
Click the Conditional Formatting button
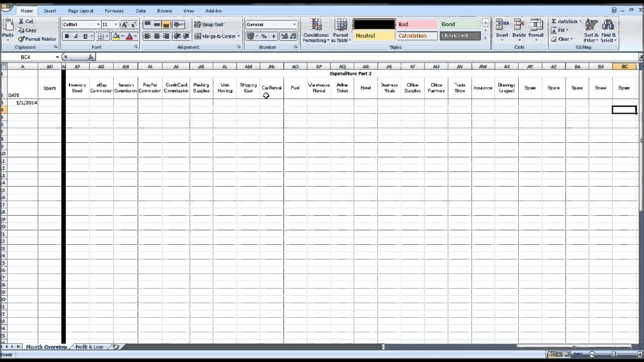[x=315, y=30]
